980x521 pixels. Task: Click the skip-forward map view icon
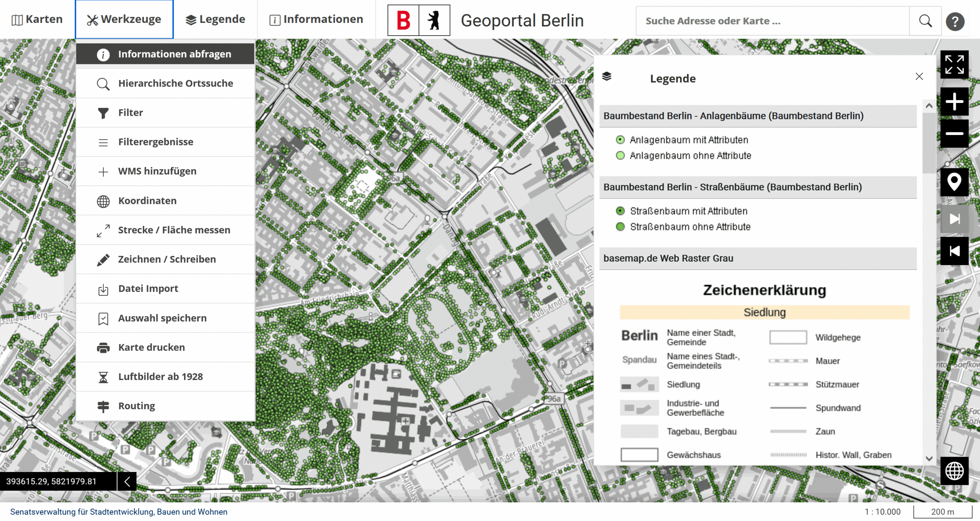pos(954,219)
